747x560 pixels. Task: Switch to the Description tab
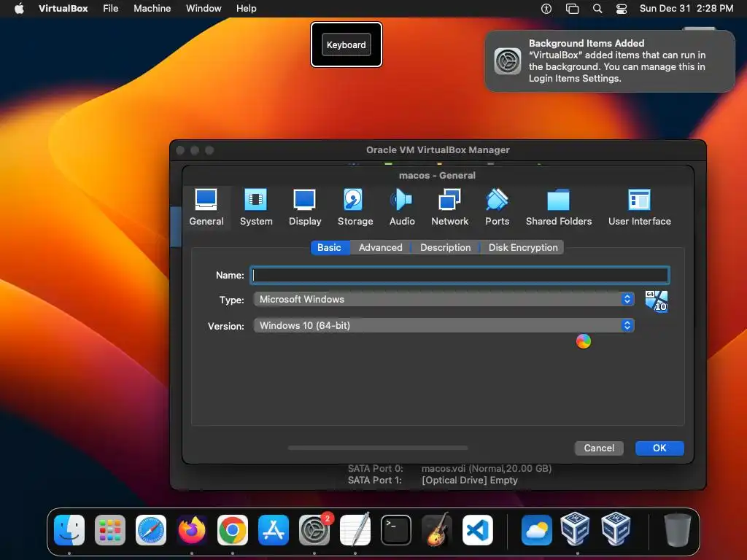pyautogui.click(x=446, y=248)
